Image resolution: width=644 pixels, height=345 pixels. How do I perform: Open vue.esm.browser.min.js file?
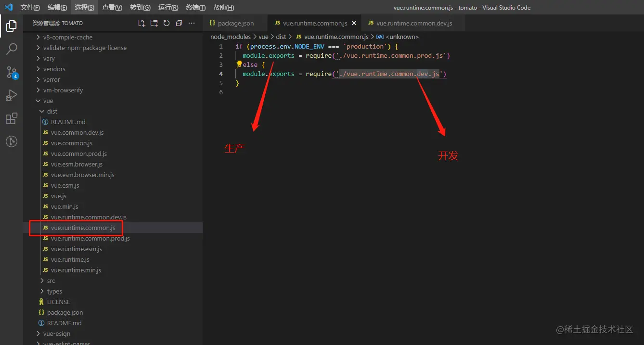pyautogui.click(x=82, y=175)
